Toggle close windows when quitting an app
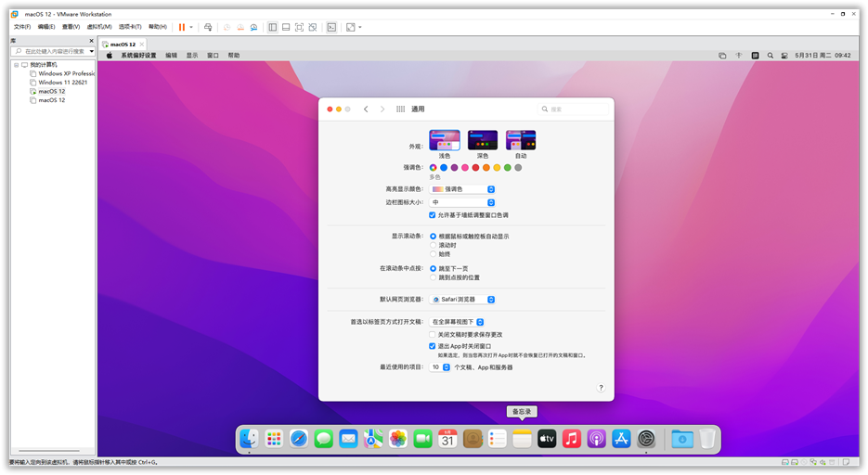The height and width of the screenshot is (475, 868). coord(432,346)
